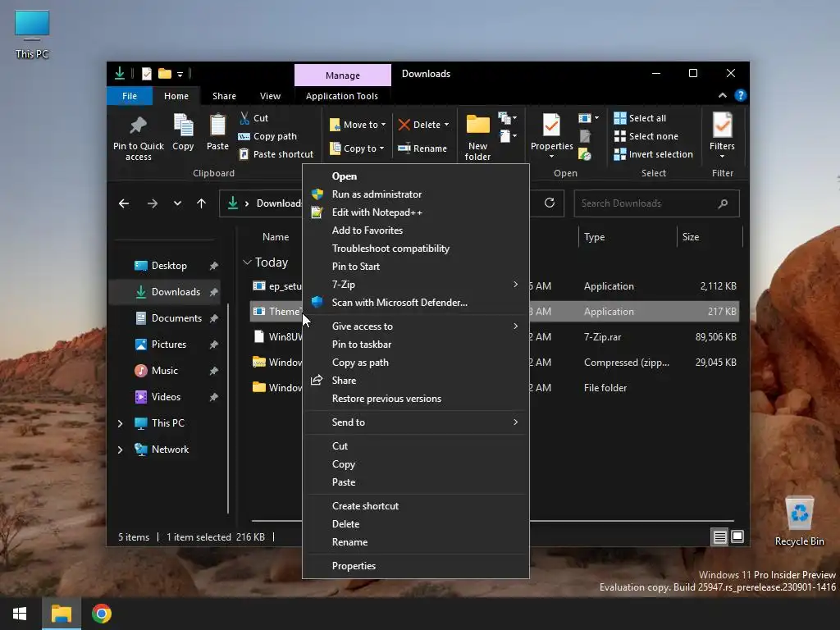This screenshot has width=840, height=630.
Task: Click the New folder icon
Action: pyautogui.click(x=478, y=125)
